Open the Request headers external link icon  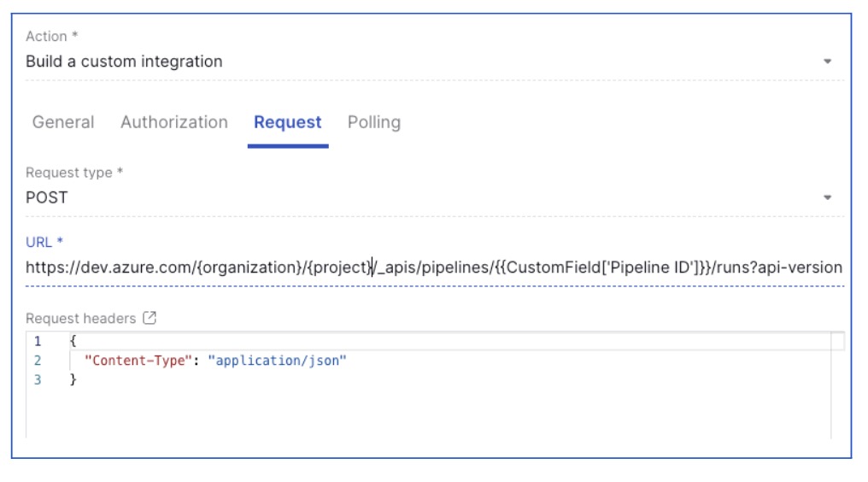pyautogui.click(x=150, y=318)
